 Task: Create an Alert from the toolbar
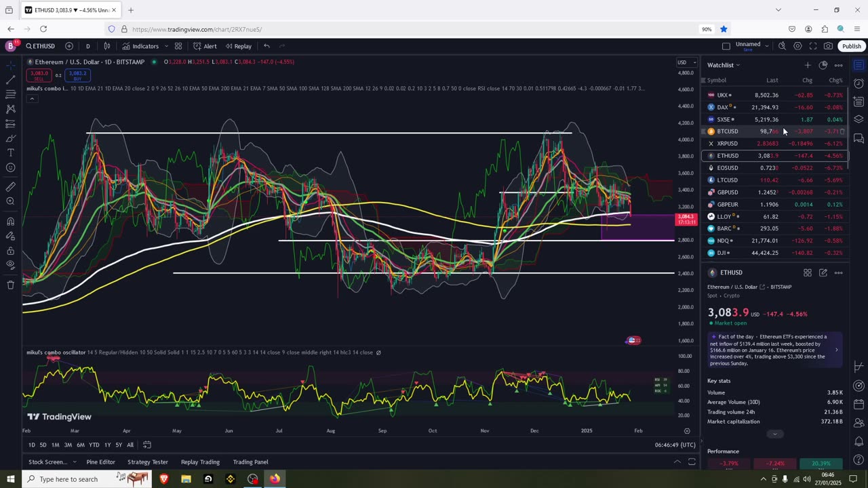point(205,46)
